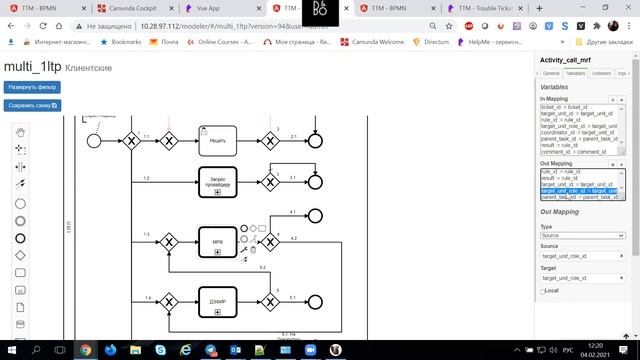Append intermediate event from МРФ context pad
This screenshot has height=360, width=640.
tap(244, 239)
